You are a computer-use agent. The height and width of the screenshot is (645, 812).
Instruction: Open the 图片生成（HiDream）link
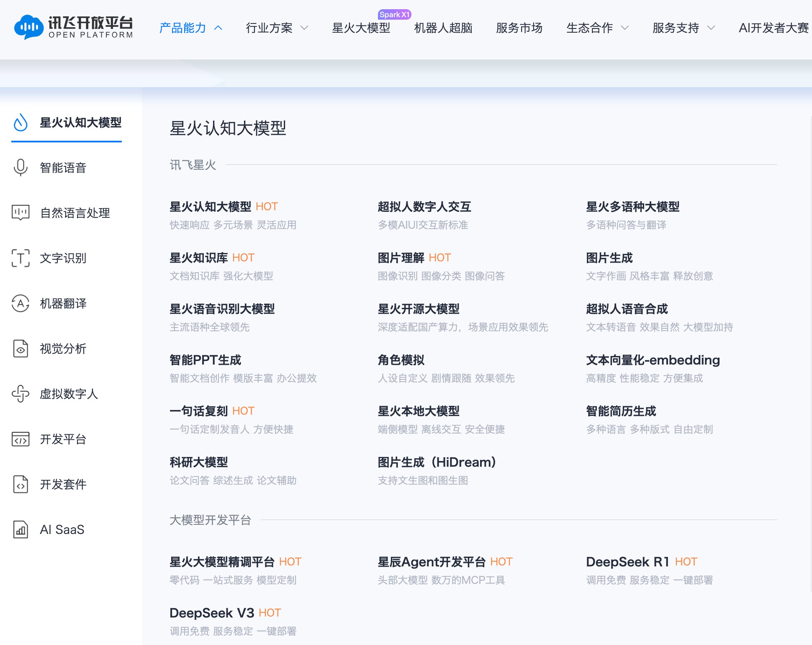click(x=437, y=462)
